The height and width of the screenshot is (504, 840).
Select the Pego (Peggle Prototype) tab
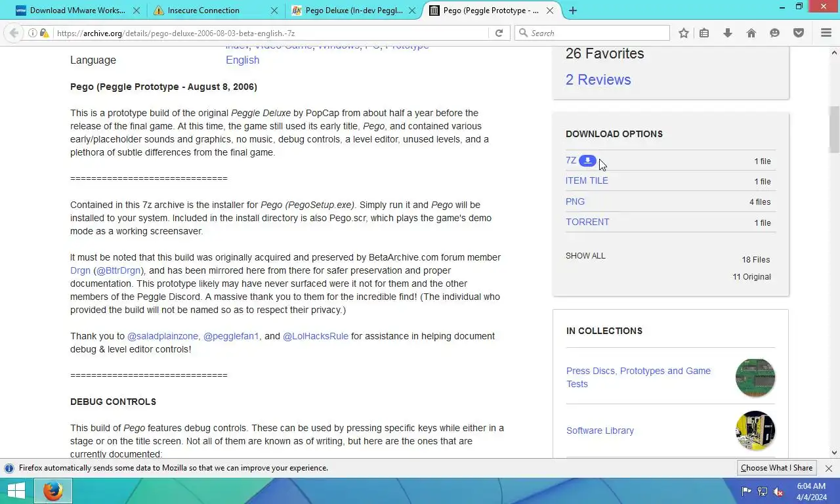click(492, 10)
